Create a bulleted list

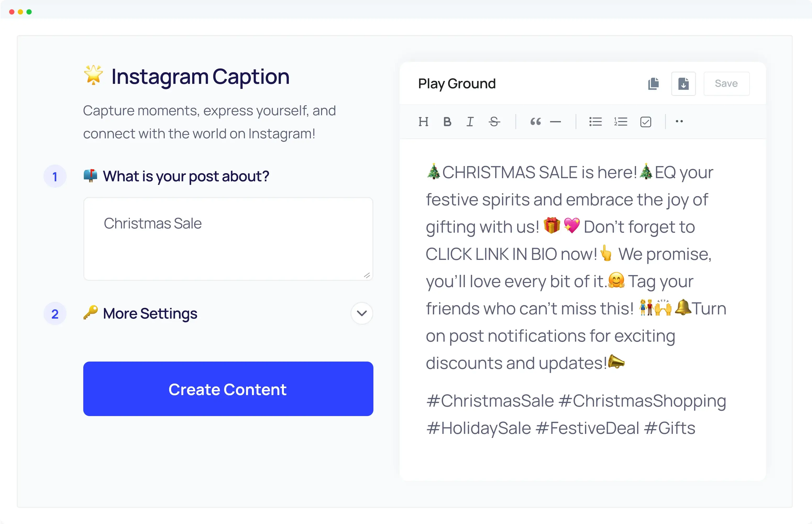point(595,122)
